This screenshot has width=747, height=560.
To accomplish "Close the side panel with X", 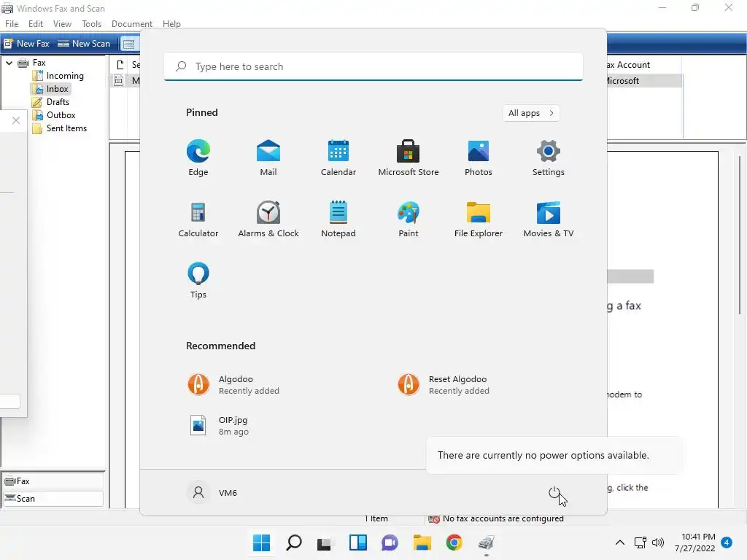I will point(16,120).
